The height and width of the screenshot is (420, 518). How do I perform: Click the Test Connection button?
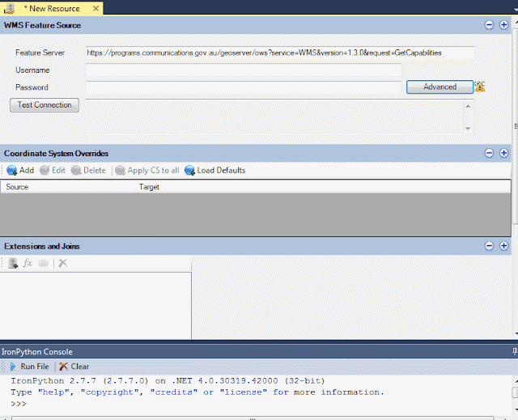click(45, 105)
